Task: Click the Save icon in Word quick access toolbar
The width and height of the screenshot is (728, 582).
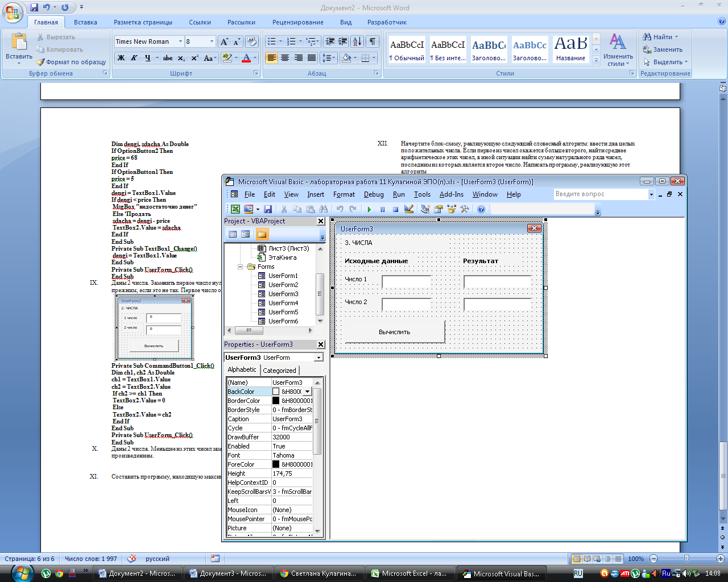Action: click(34, 7)
